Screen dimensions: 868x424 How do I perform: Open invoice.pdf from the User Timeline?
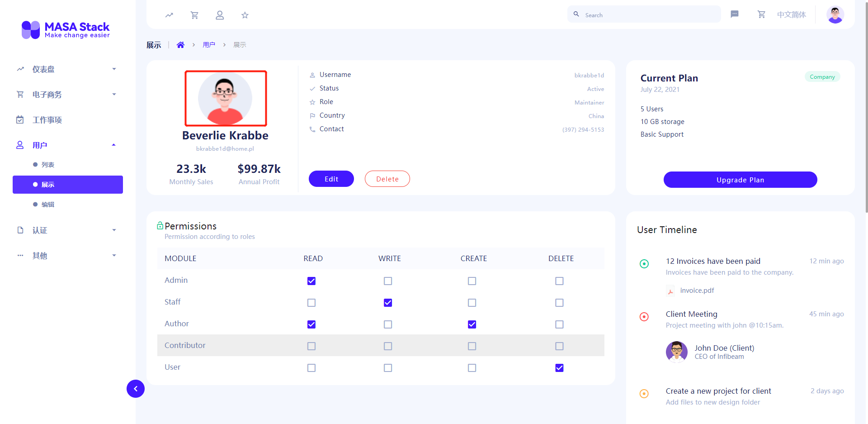coord(697,290)
